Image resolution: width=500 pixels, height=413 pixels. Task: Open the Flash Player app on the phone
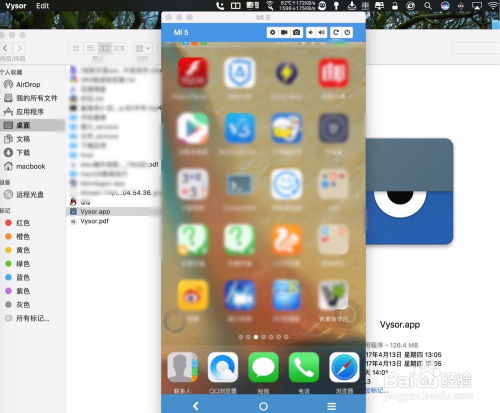click(192, 72)
